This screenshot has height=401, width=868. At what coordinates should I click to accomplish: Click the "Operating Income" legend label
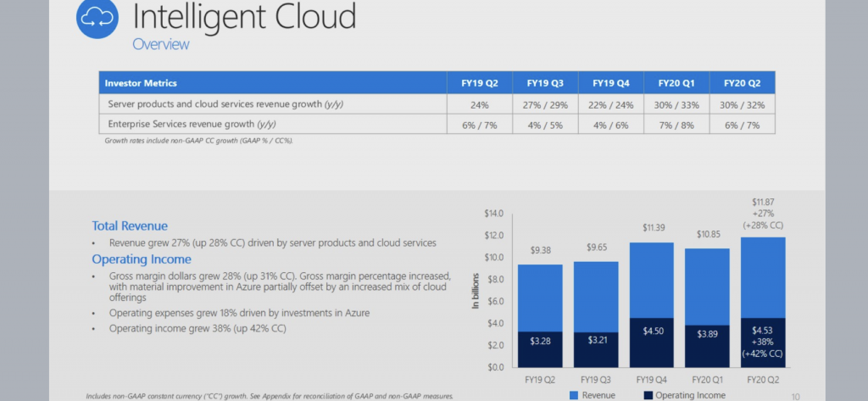pyautogui.click(x=690, y=395)
